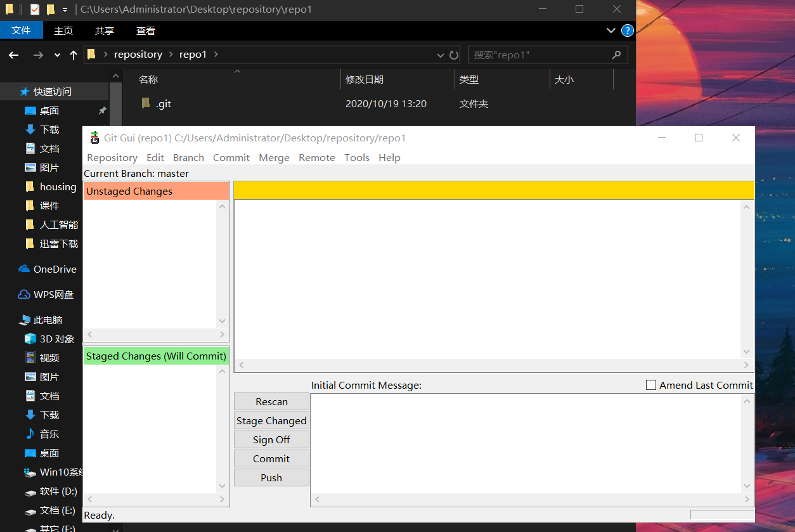Image resolution: width=795 pixels, height=532 pixels.
Task: Open the Tools menu in Git Gui
Action: 357,157
